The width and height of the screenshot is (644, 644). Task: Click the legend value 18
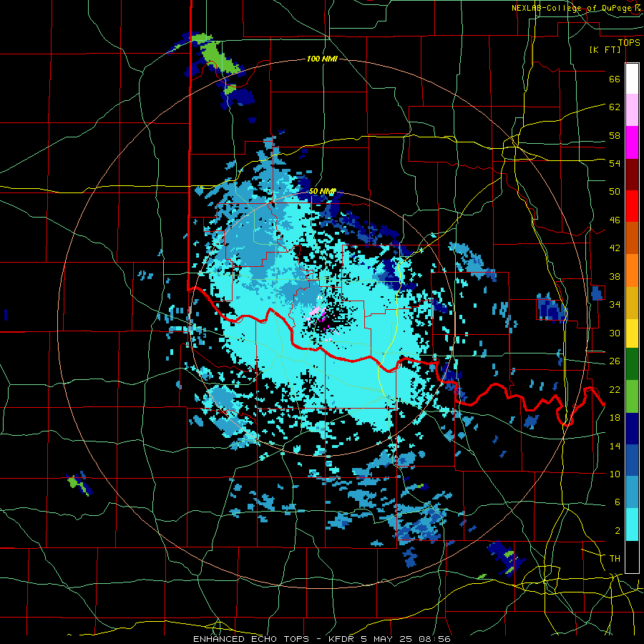click(615, 418)
